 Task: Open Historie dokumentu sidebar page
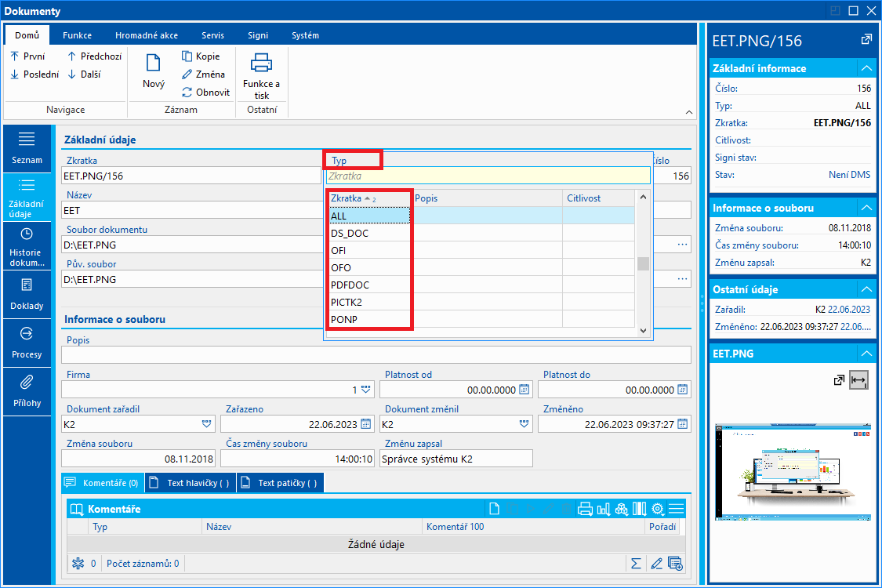[x=27, y=246]
